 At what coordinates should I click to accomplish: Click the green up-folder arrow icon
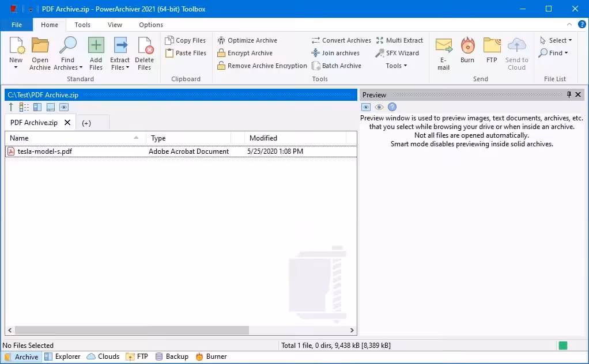point(11,107)
